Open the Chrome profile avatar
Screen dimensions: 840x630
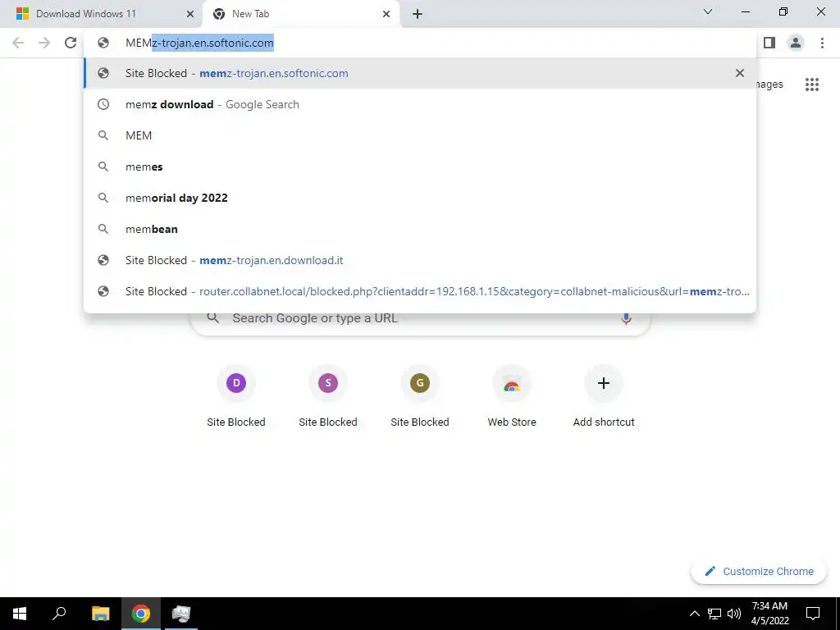click(x=796, y=43)
